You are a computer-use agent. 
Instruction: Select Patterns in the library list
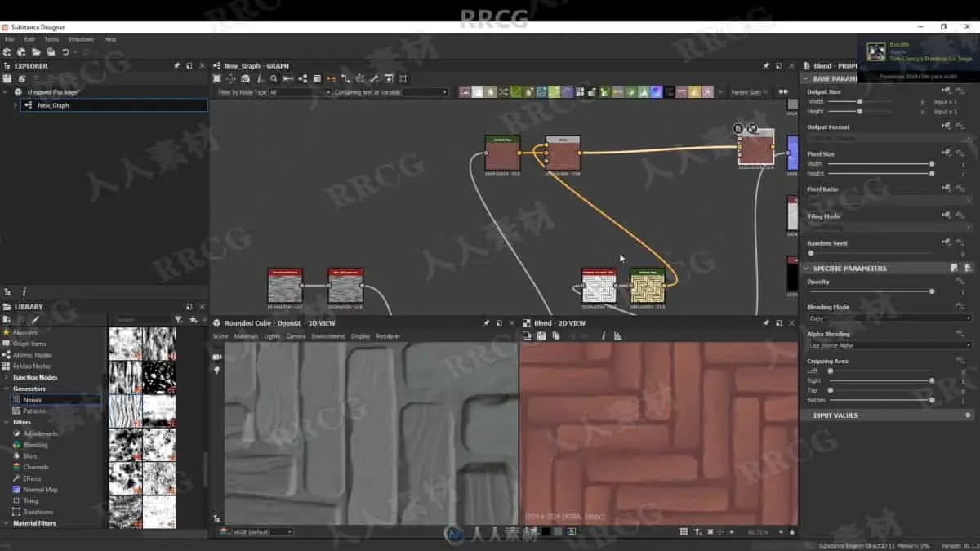[33, 411]
